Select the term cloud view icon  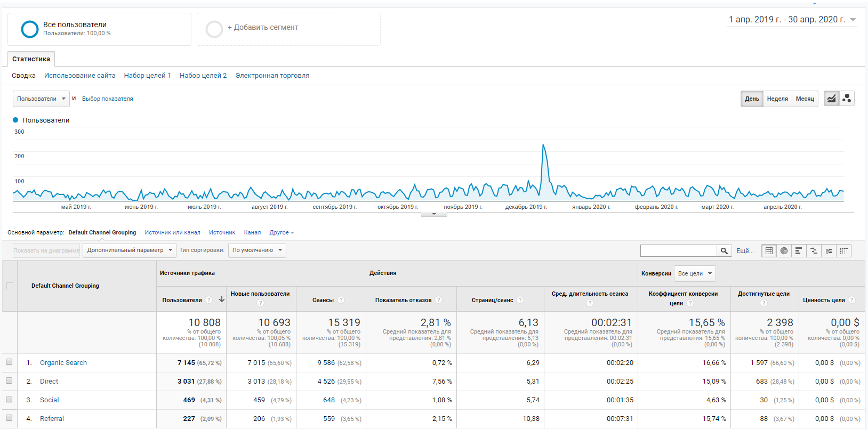(829, 251)
